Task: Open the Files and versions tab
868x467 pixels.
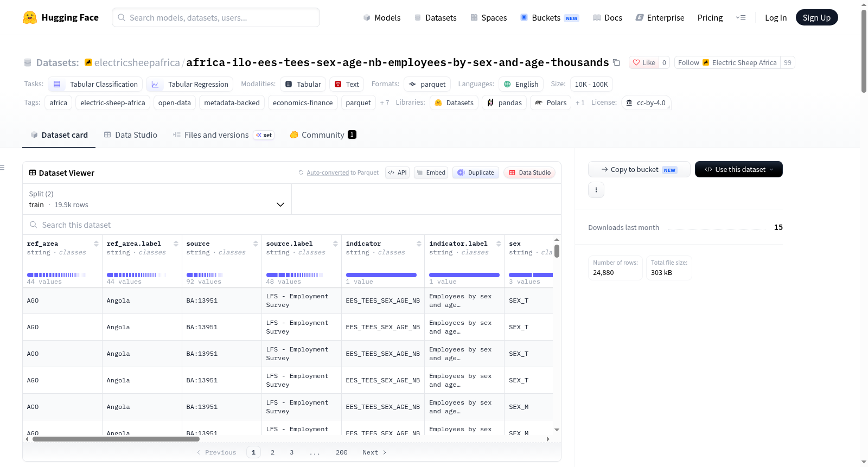Action: pyautogui.click(x=223, y=135)
